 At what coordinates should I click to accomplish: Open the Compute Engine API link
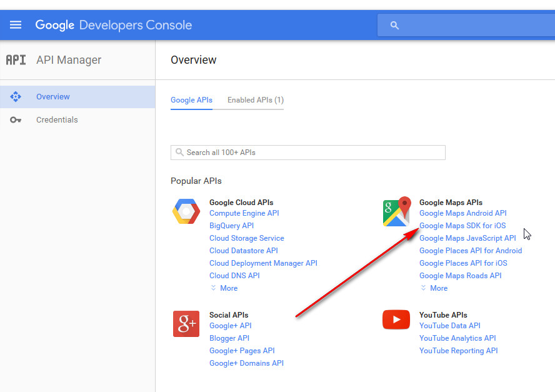pyautogui.click(x=244, y=213)
